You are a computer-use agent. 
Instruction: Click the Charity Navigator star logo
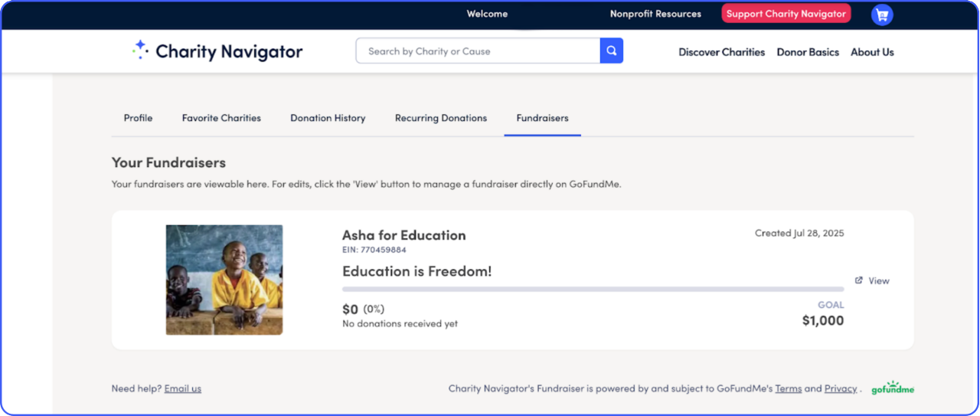click(140, 51)
